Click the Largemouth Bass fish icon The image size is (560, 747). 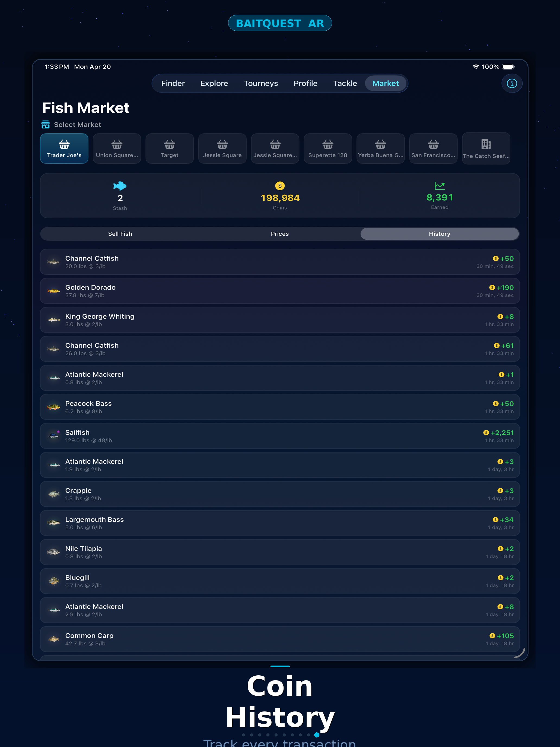tap(54, 523)
